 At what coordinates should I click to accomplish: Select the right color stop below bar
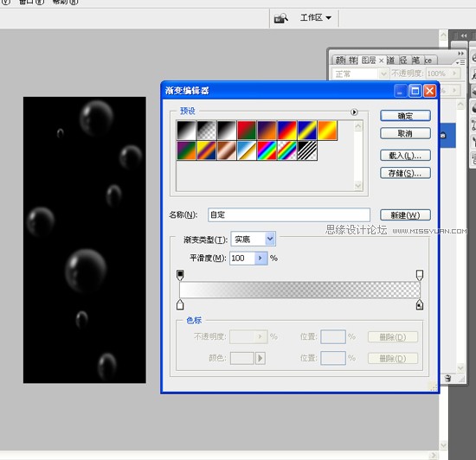click(x=420, y=304)
